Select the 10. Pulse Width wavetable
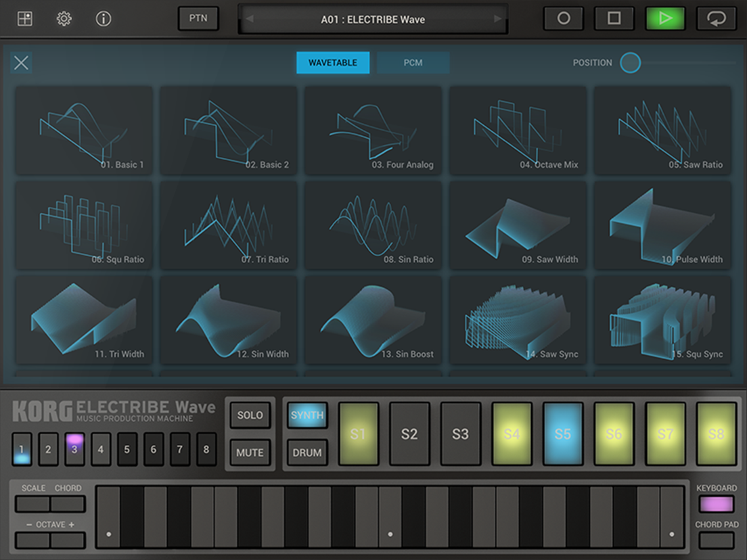Viewport: 747px width, 560px height. coord(662,225)
